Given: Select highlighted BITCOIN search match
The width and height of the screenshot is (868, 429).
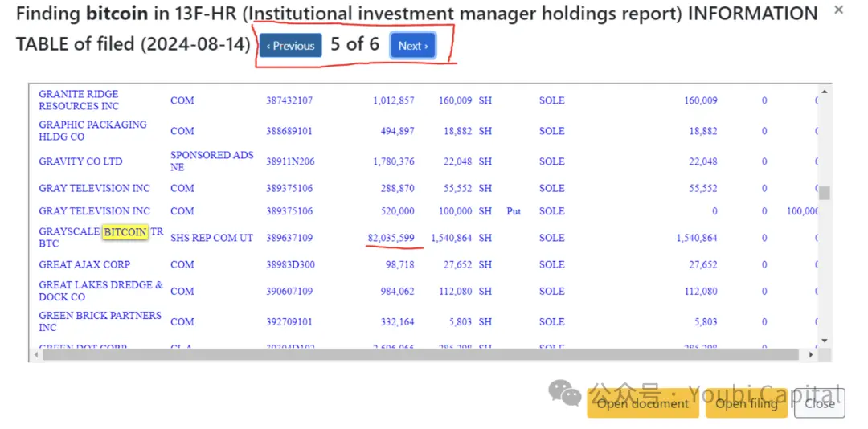Looking at the screenshot, I should click(x=125, y=232).
